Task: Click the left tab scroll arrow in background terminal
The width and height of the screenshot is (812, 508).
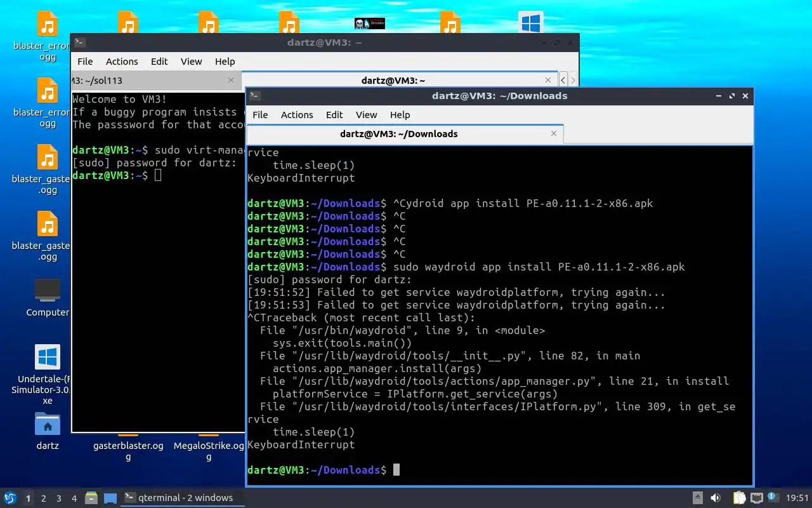Action: (563, 80)
